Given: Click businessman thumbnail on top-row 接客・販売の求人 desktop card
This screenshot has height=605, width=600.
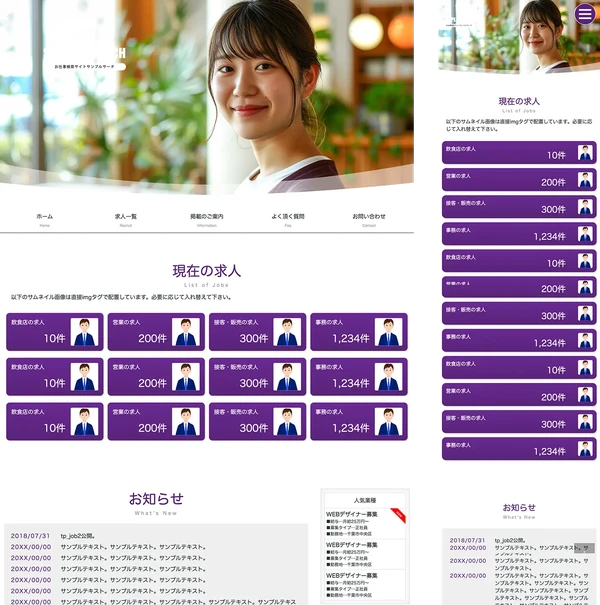Looking at the screenshot, I should click(x=287, y=332).
